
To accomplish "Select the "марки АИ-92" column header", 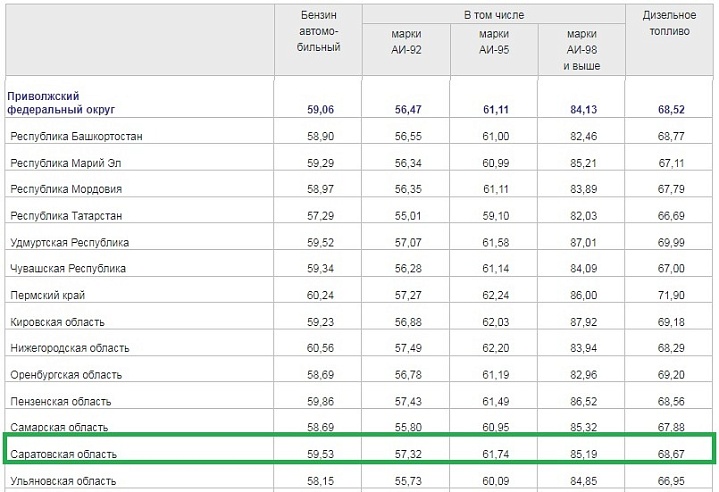I will (406, 40).
